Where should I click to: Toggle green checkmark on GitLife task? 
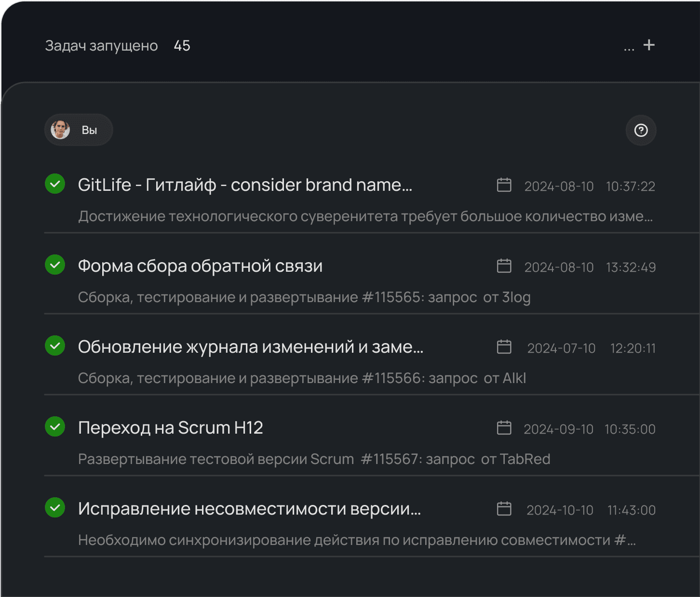(x=55, y=184)
